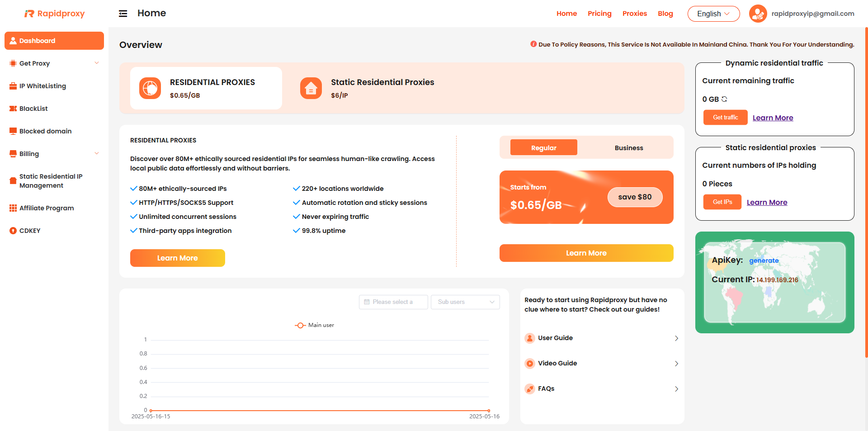The image size is (868, 431).
Task: Switch to the Business pricing tab
Action: tap(629, 148)
